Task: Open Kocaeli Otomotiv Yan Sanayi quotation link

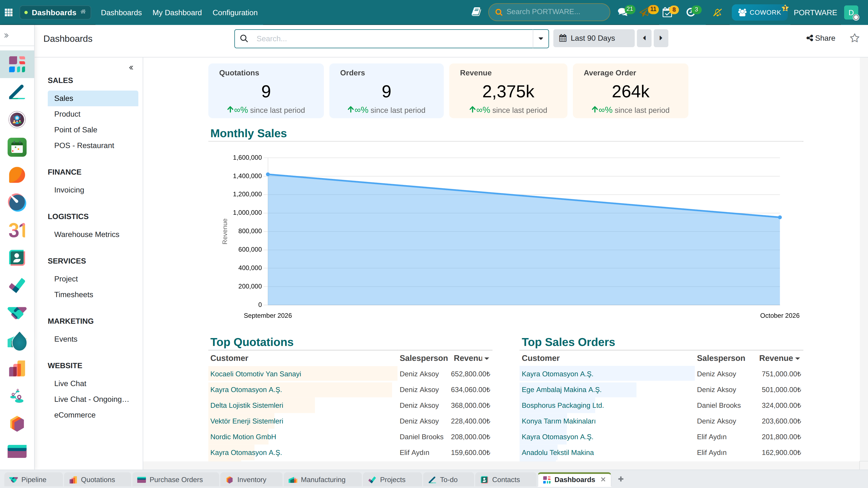Action: click(256, 374)
